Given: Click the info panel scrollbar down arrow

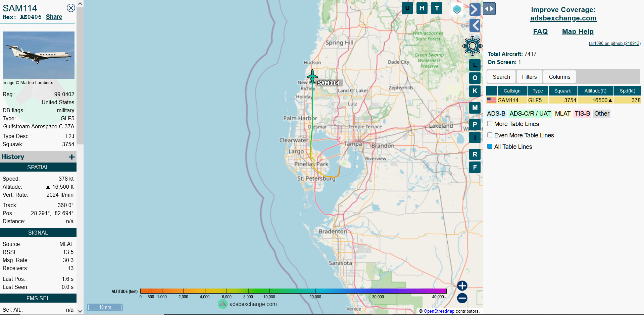Looking at the screenshot, I should 80,311.
